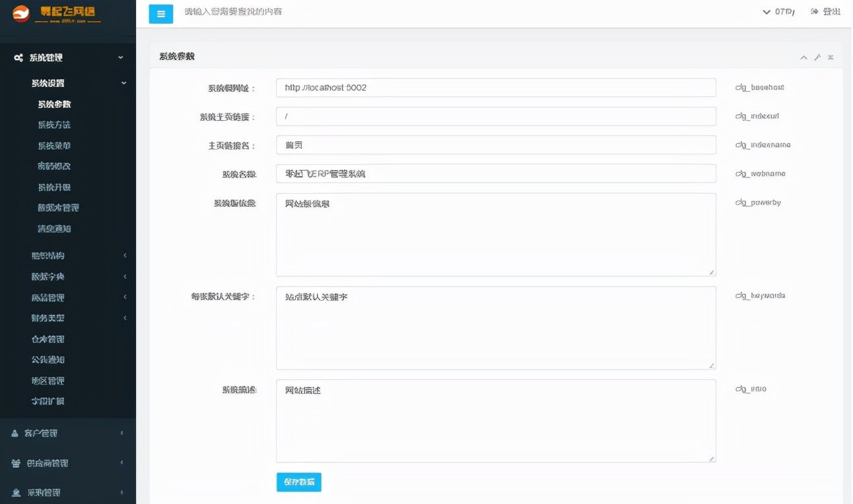Click the icon beside 采购管理
853x504 pixels.
(x=16, y=493)
